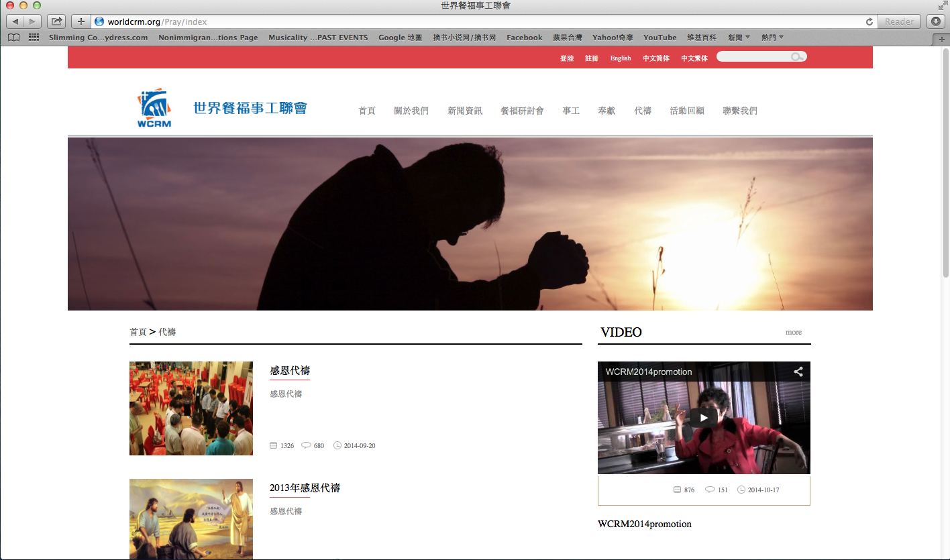Open new tab with the plus button
The image size is (950, 560).
pyautogui.click(x=943, y=38)
